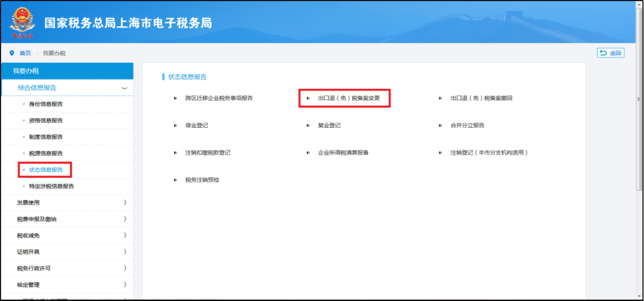Viewport: 644px width, 301px height.
Task: Expand the 税收减免 menu arrow
Action: [125, 236]
